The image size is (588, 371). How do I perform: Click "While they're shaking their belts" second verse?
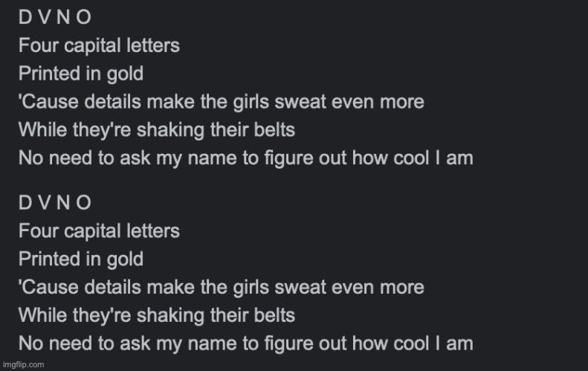(x=157, y=316)
